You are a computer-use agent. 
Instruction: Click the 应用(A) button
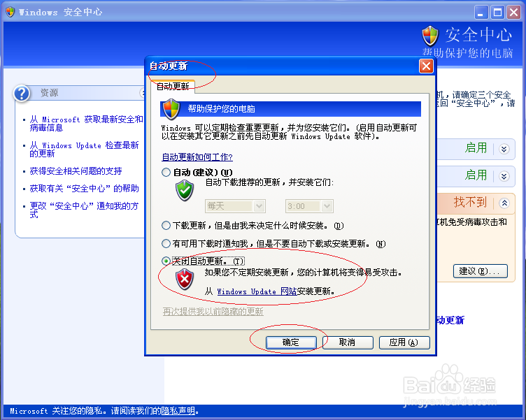pyautogui.click(x=404, y=342)
